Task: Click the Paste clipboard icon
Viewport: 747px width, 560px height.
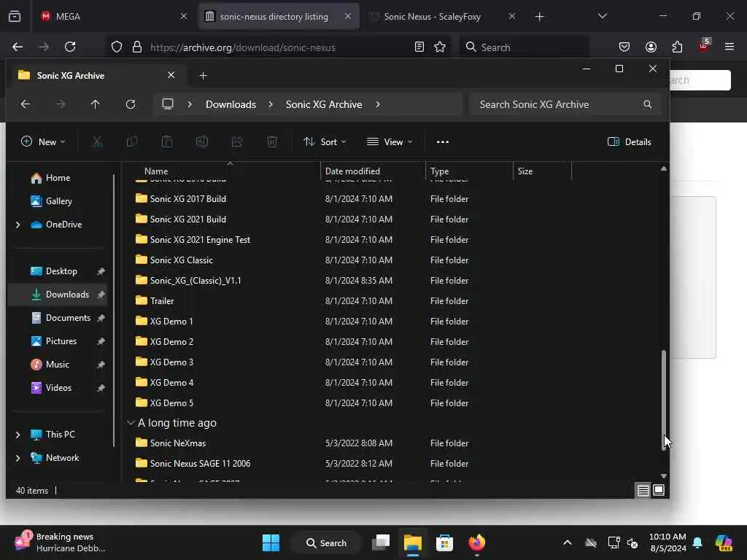Action: 167,142
